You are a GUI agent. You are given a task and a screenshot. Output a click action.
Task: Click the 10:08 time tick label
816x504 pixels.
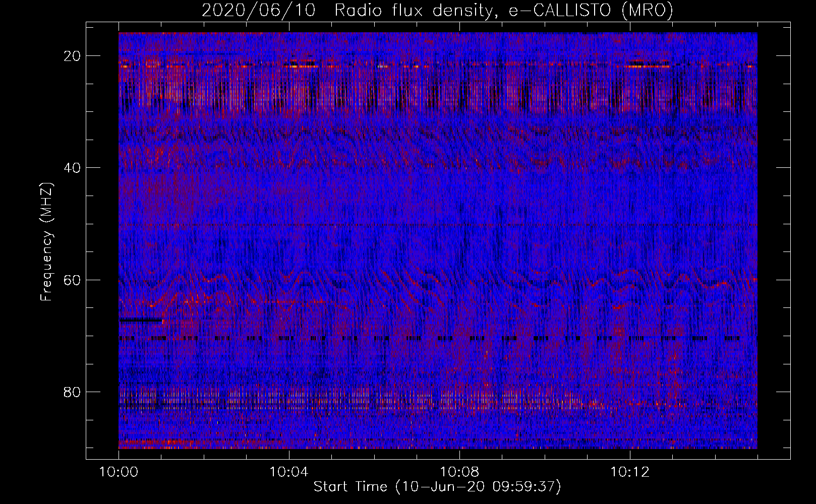tap(459, 472)
